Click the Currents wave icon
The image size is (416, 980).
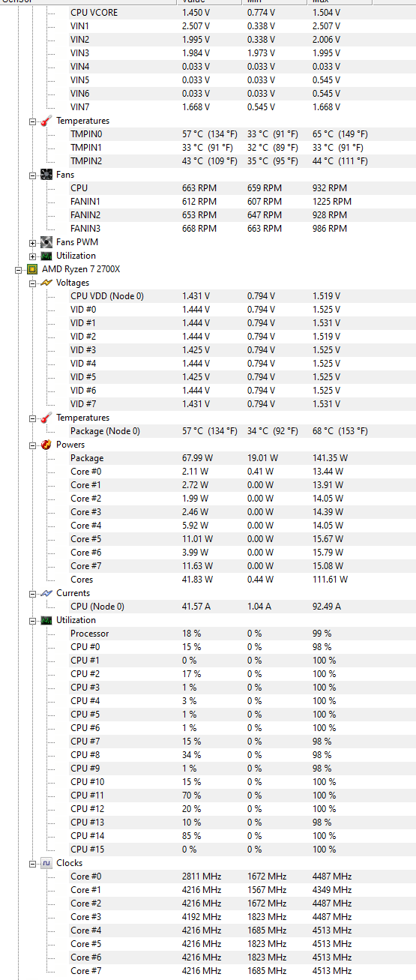click(x=46, y=593)
